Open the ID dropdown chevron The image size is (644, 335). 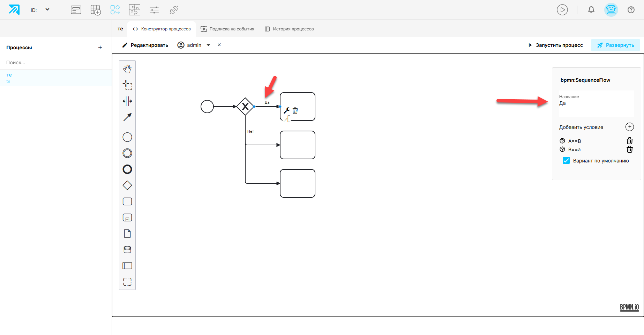tap(47, 9)
